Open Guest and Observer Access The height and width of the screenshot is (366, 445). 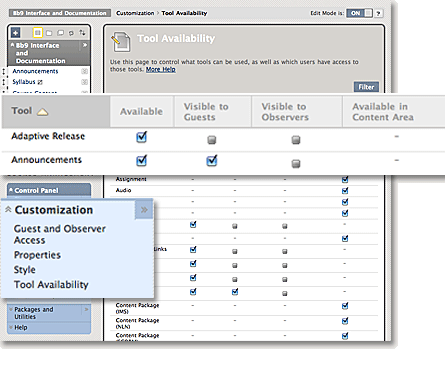[x=60, y=234]
